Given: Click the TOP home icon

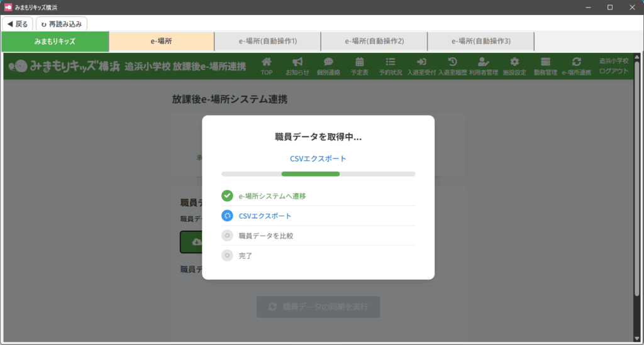Looking at the screenshot, I should (267, 62).
